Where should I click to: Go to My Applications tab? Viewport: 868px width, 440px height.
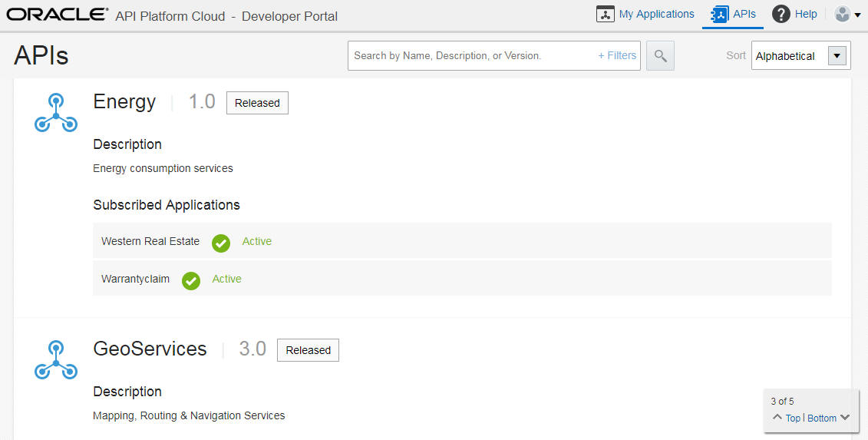pyautogui.click(x=645, y=15)
